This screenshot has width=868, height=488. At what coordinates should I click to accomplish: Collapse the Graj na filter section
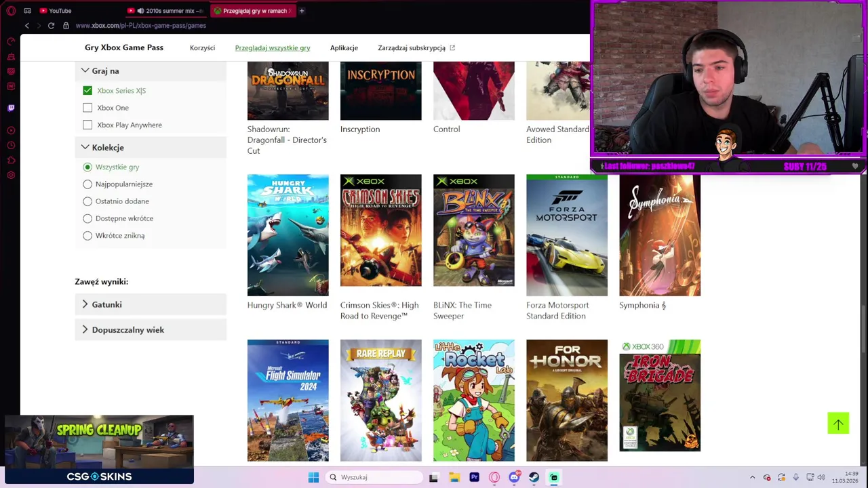pyautogui.click(x=151, y=70)
